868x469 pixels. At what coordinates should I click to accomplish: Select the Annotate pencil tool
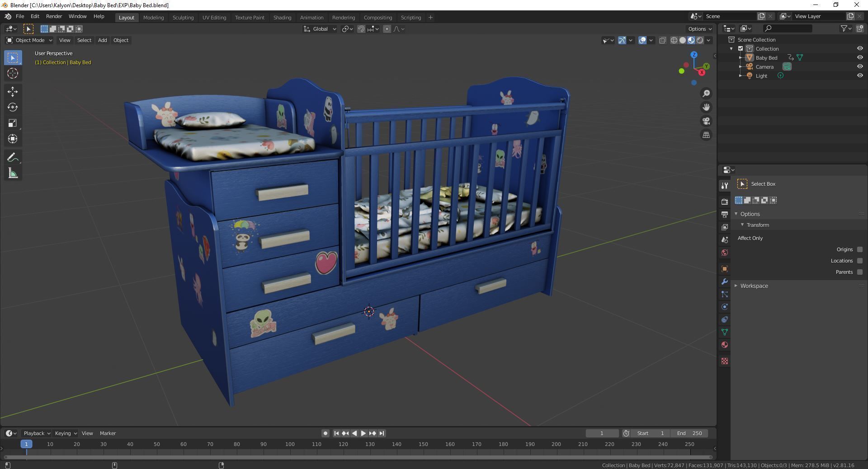13,157
